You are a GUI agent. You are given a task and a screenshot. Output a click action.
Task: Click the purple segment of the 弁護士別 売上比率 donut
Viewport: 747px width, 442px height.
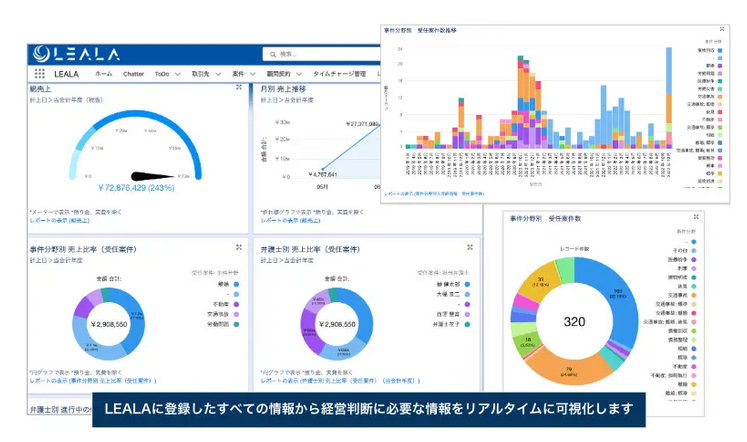click(309, 334)
